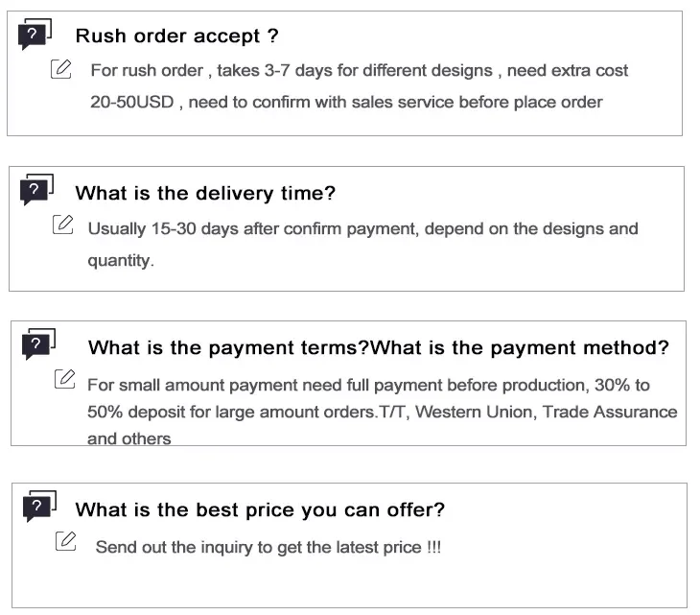Select the 'Rush order accept ?' heading

pyautogui.click(x=176, y=35)
